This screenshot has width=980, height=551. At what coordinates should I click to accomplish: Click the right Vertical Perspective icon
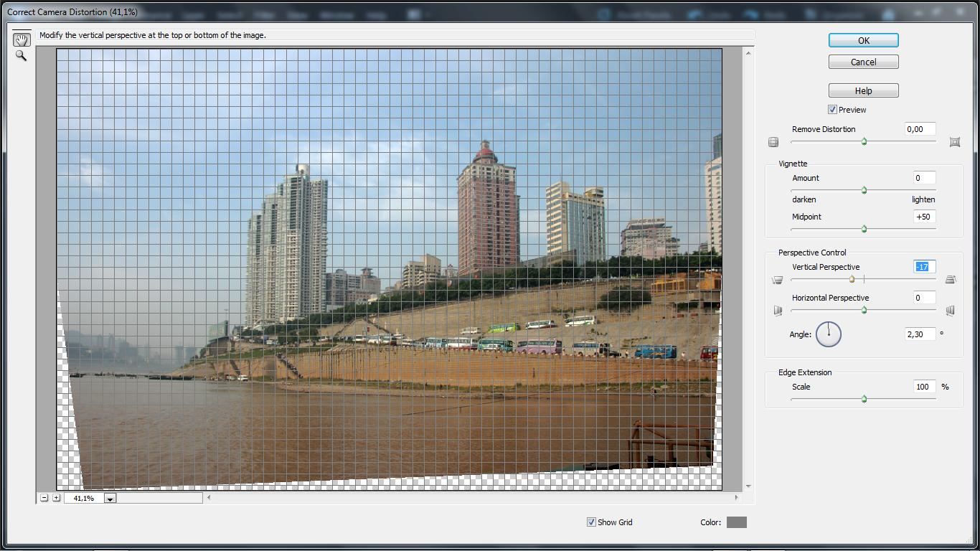(951, 280)
